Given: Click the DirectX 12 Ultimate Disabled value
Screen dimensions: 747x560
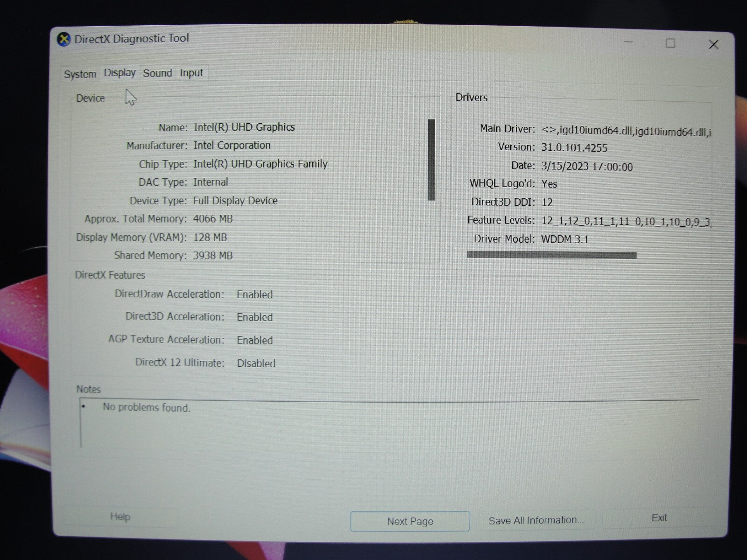Looking at the screenshot, I should (x=256, y=364).
